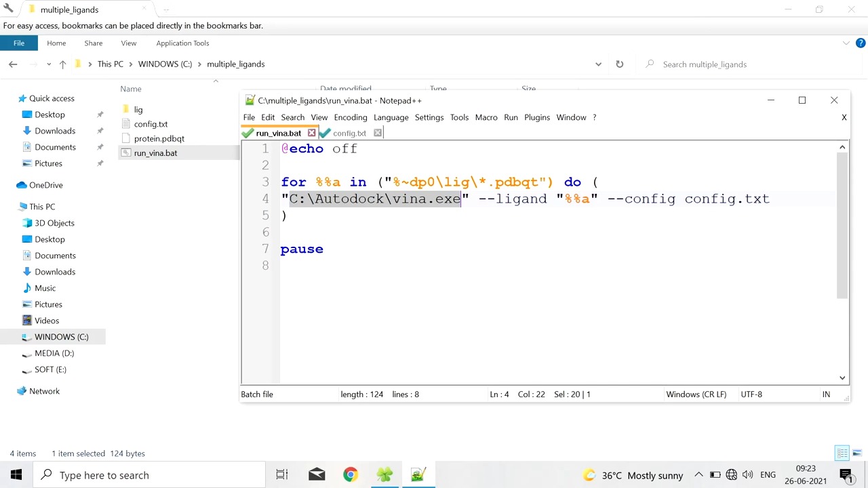Open the address bar history dropdown
This screenshot has height=488, width=868.
pos(598,64)
